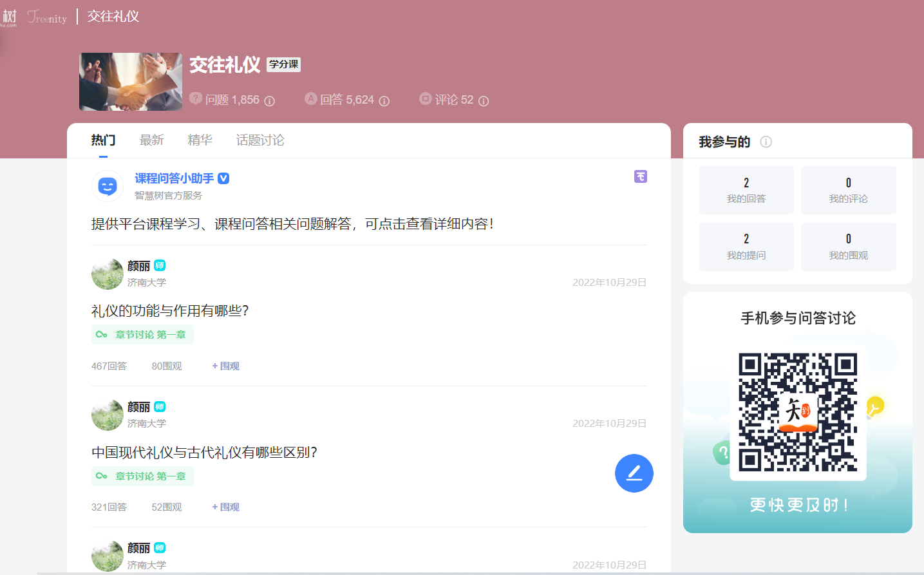
Task: Click the Treenity logo in header
Action: coord(47,17)
